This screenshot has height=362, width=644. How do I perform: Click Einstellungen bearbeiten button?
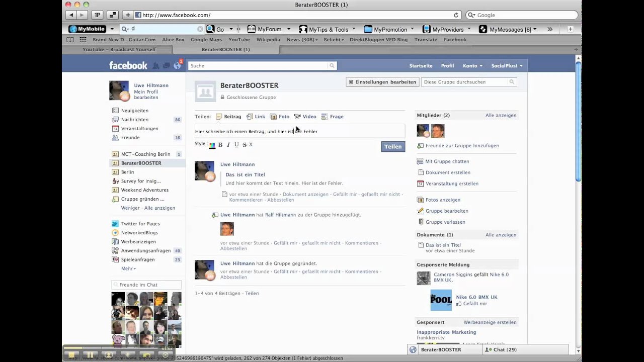point(382,82)
